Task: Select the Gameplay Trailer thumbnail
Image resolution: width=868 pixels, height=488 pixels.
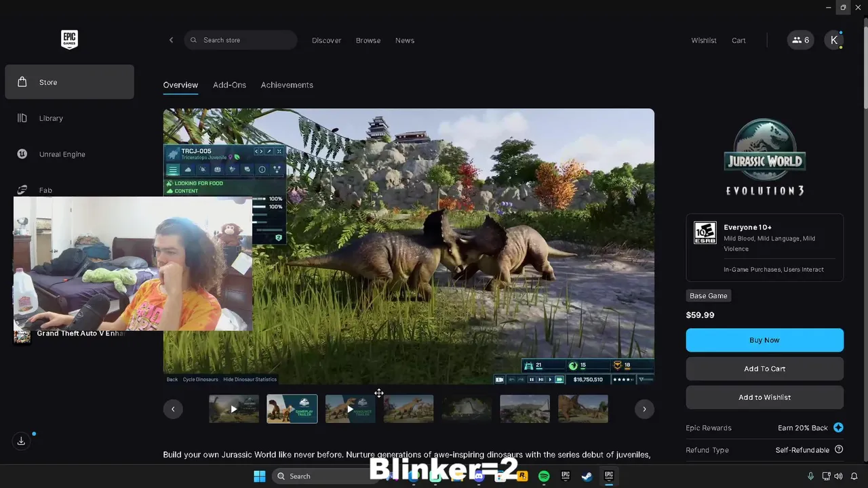Action: (292, 409)
